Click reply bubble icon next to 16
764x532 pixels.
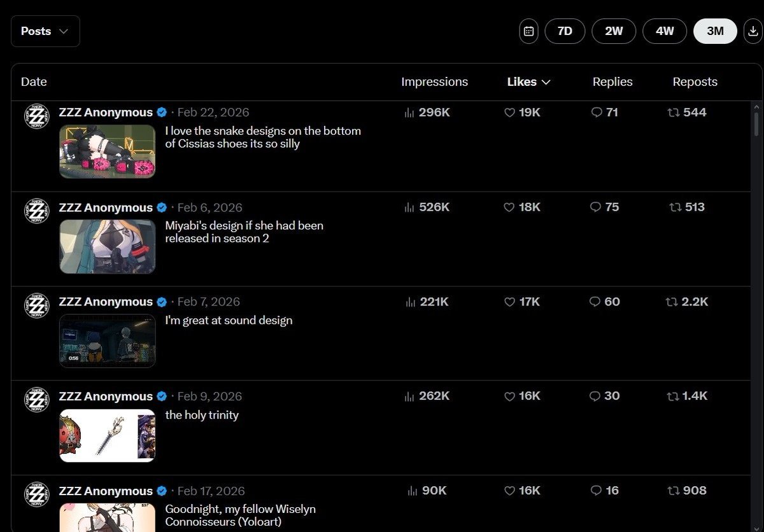[x=596, y=491]
